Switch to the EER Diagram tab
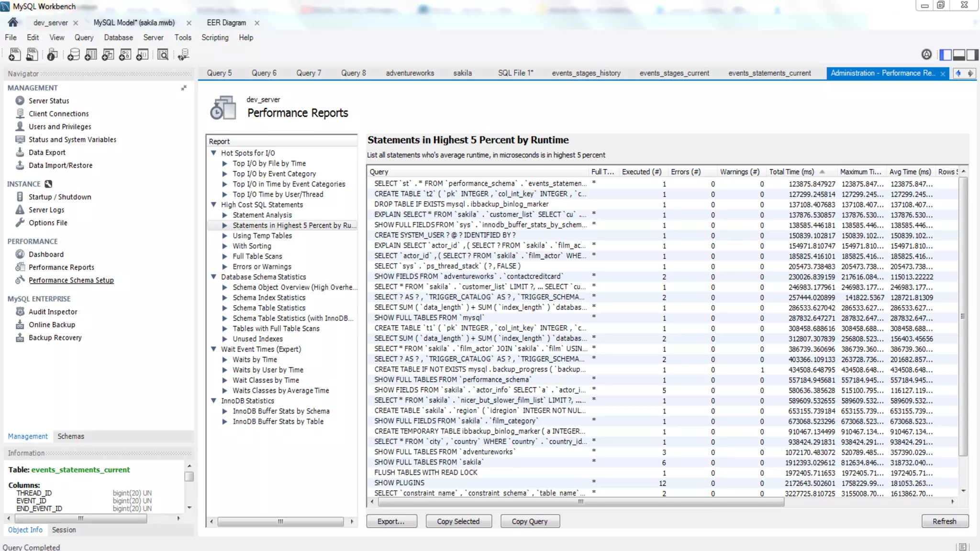Image resolution: width=980 pixels, height=551 pixels. [x=226, y=22]
